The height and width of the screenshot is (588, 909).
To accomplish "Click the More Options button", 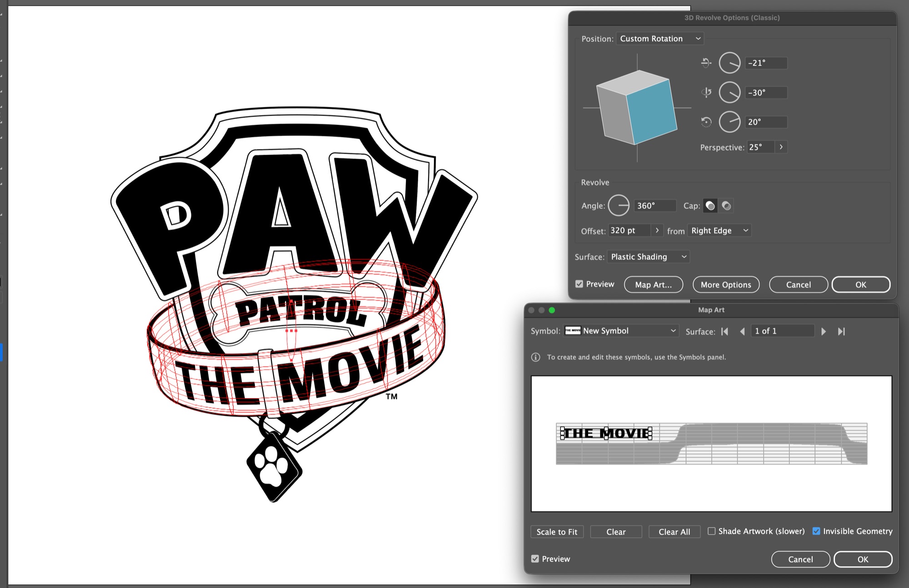I will pos(726,284).
